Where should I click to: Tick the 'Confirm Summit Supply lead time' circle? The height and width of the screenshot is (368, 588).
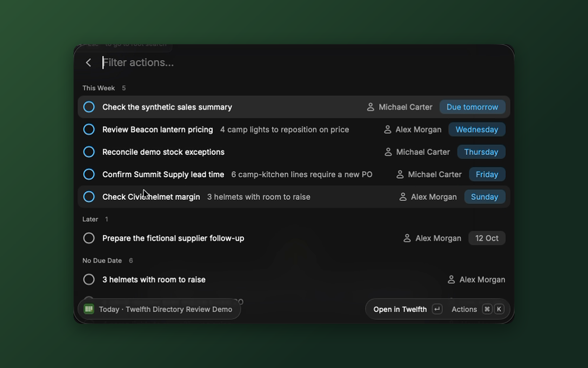point(89,174)
